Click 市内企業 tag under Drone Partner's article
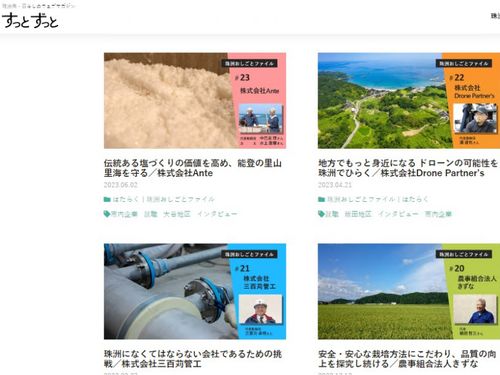Screen dimensions: 500x375 [438, 214]
